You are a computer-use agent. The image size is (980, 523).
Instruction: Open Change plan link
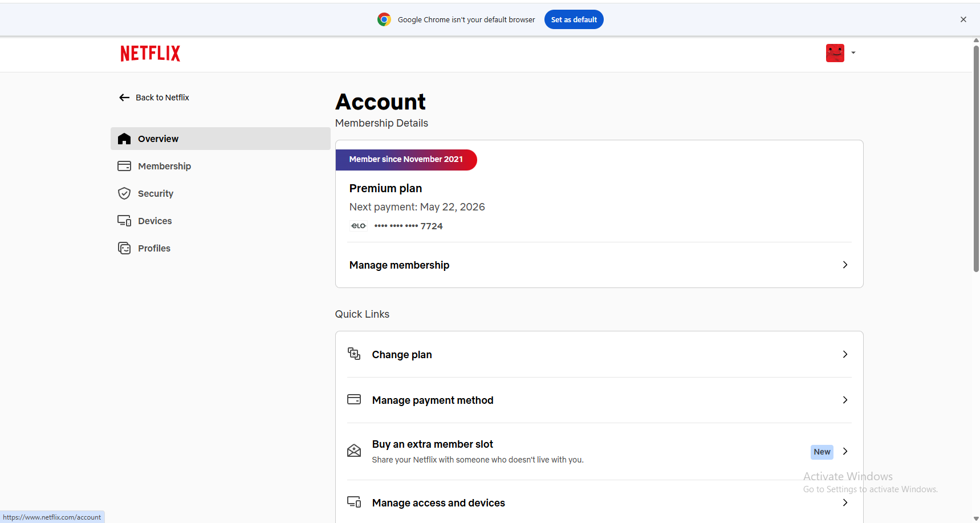point(599,354)
